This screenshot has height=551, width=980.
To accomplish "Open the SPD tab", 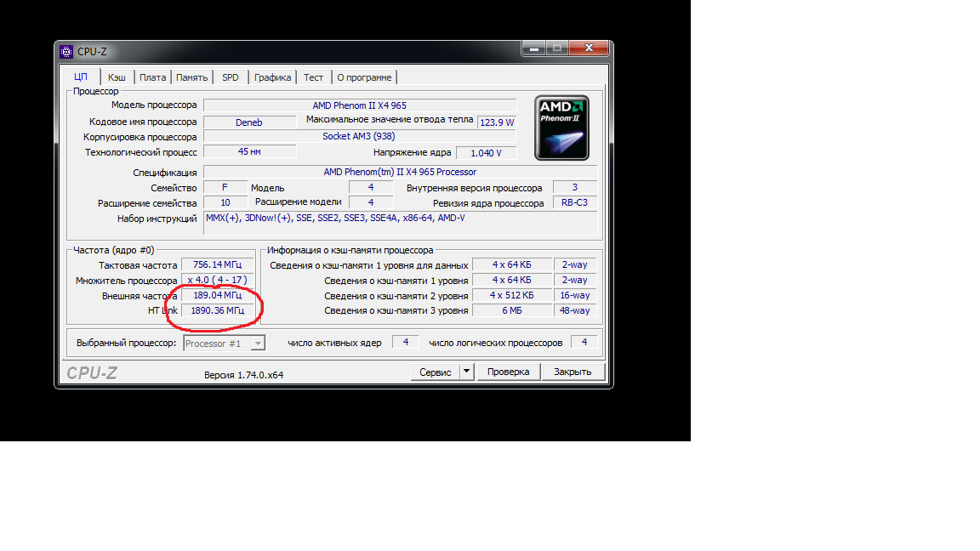I will 231,77.
